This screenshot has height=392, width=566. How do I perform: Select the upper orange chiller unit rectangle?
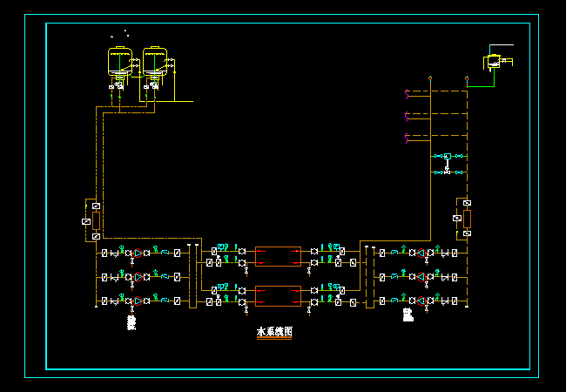[x=278, y=256]
